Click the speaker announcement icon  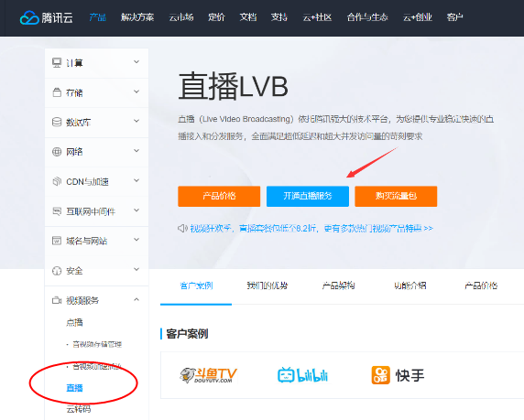pyautogui.click(x=182, y=229)
